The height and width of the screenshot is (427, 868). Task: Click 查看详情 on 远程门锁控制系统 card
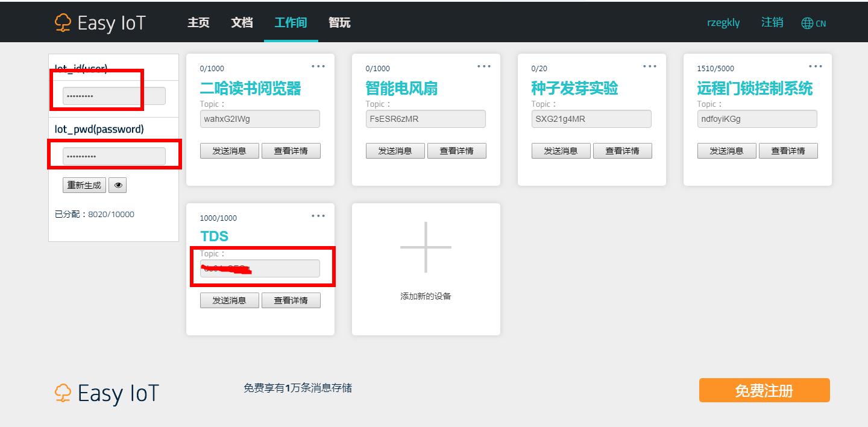click(x=788, y=151)
